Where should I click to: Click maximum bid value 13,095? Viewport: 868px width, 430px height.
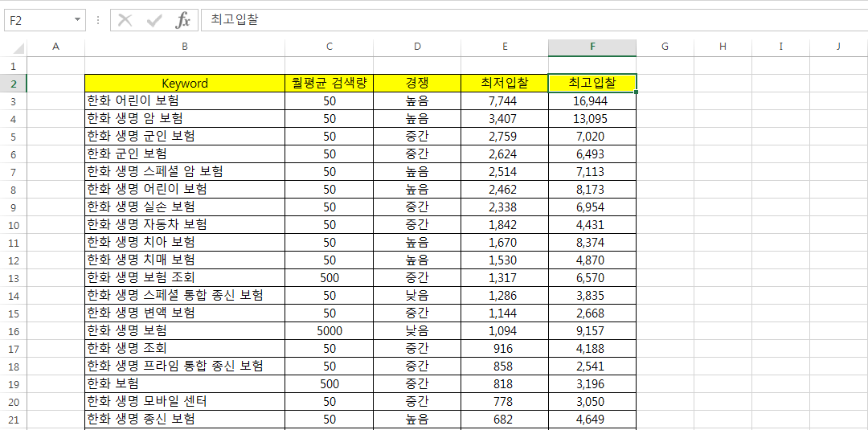592,118
